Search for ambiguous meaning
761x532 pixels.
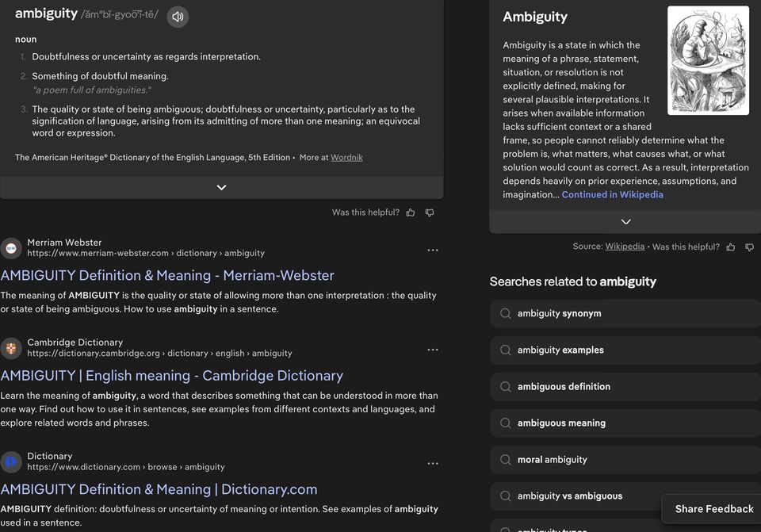pos(625,423)
